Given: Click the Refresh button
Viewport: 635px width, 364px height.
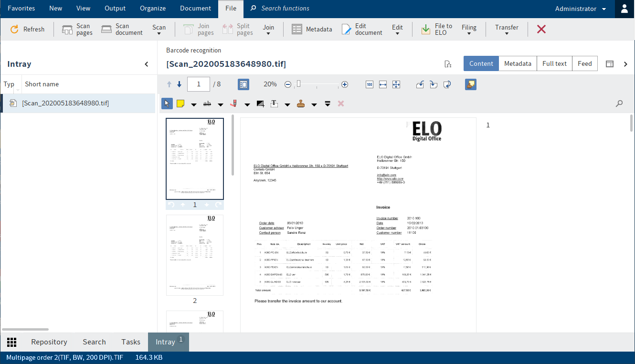Looking at the screenshot, I should (28, 29).
